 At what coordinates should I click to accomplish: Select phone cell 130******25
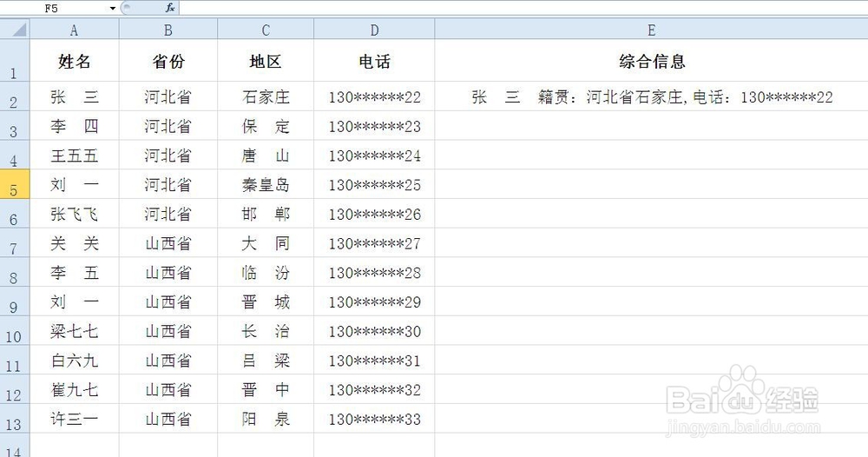coord(375,184)
